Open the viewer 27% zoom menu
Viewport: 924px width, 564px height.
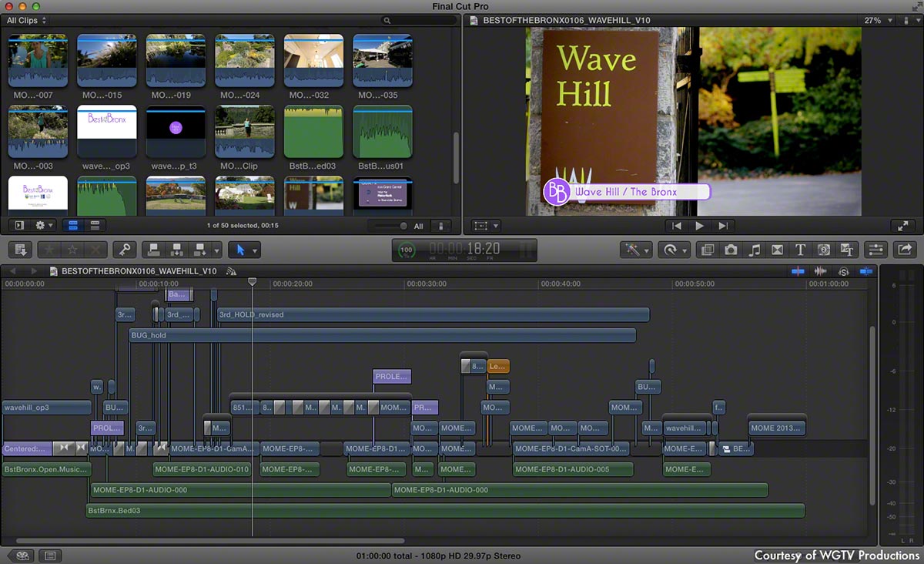pyautogui.click(x=879, y=20)
